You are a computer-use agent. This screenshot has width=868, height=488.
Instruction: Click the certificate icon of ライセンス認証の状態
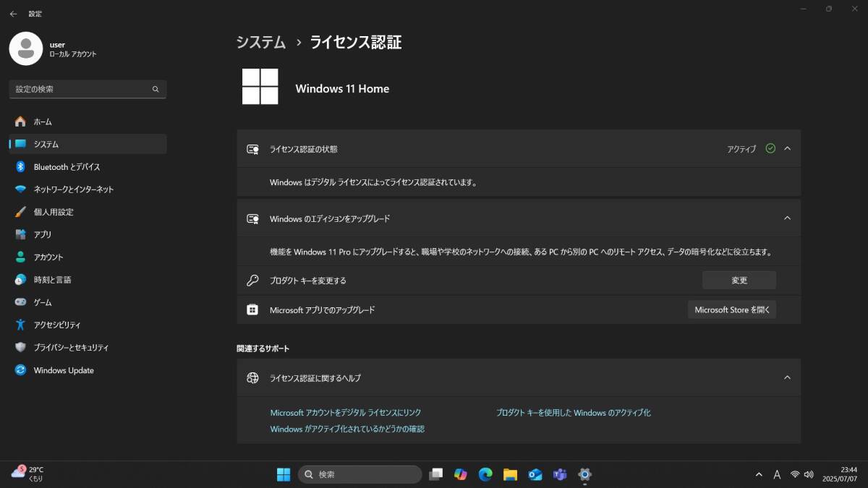[252, 149]
